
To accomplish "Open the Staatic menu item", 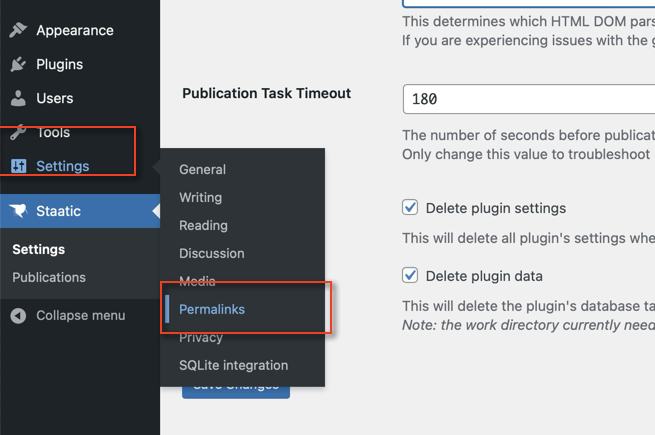I will point(80,211).
